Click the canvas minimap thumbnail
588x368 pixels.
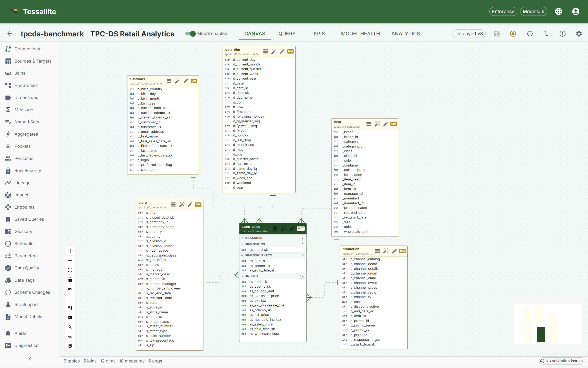click(547, 324)
